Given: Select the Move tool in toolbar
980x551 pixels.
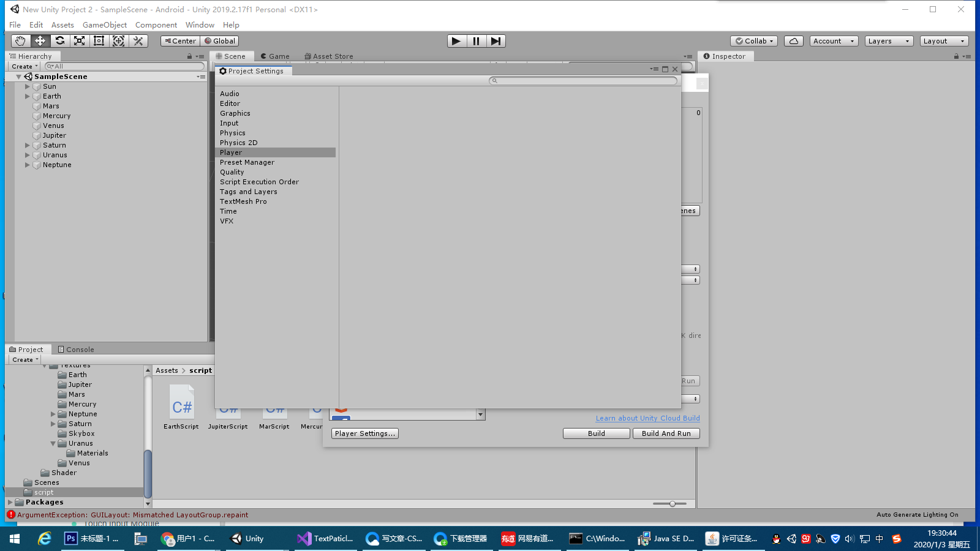Looking at the screenshot, I should pos(40,41).
